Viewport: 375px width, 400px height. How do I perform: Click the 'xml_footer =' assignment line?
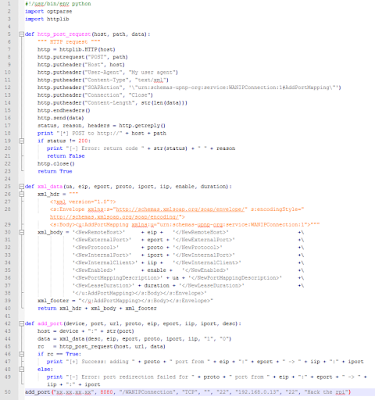click(x=125, y=301)
